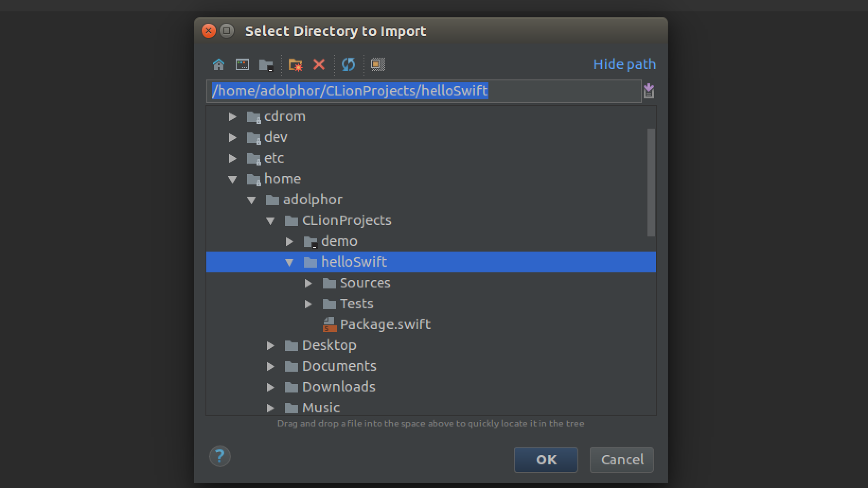Expand the Downloads folder
868x488 pixels.
click(270, 387)
